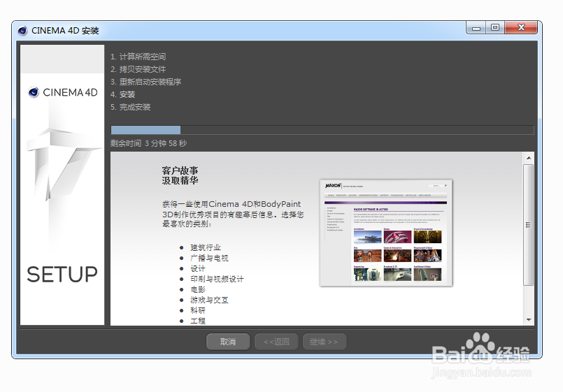The width and height of the screenshot is (563, 392).
Task: Click the vertical scrollbar thumb
Action: pos(529,225)
